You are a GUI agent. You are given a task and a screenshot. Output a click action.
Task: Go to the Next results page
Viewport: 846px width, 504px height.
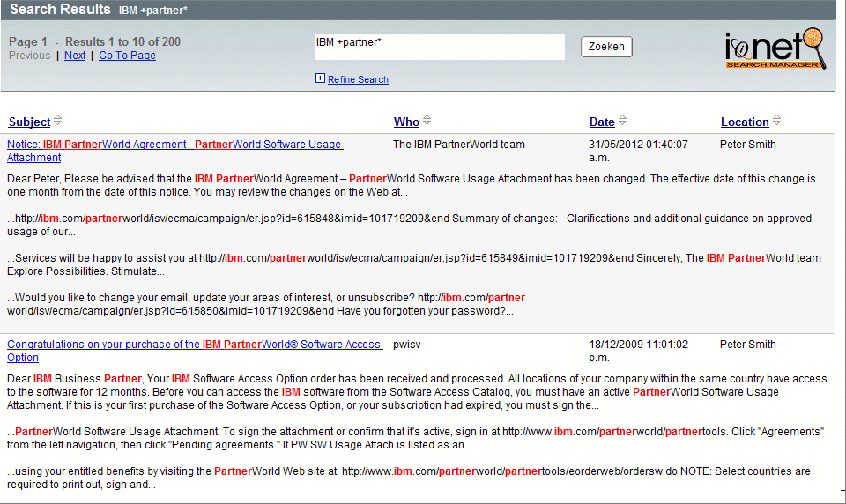[75, 55]
